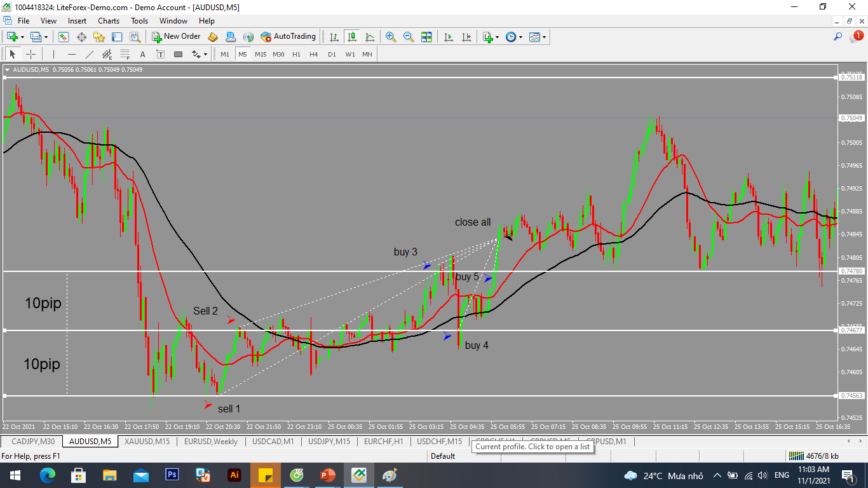Click the Tile Windows icon
Viewport: 868px width, 488px height.
coord(426,37)
